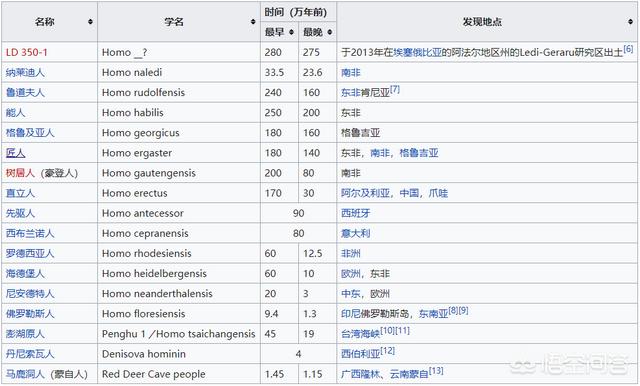Viewport: 640px width, 386px height.
Task: Follow the 意大利 link
Action: click(x=356, y=233)
